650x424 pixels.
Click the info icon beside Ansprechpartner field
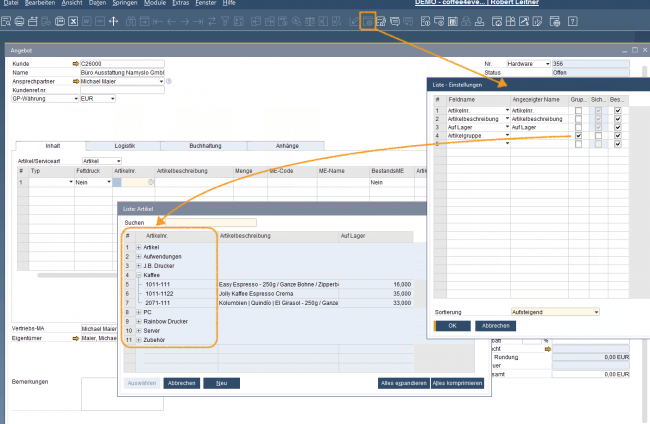[x=169, y=81]
